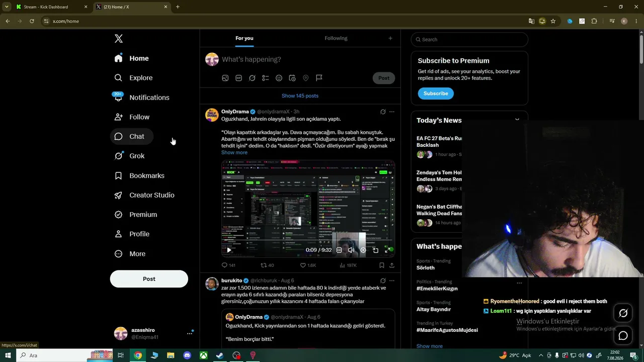Tag a location in the post
The image size is (644, 362).
click(305, 78)
